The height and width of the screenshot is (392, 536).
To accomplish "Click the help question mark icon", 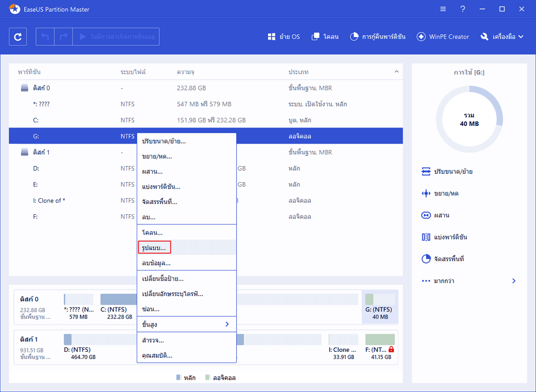I will pos(463,9).
